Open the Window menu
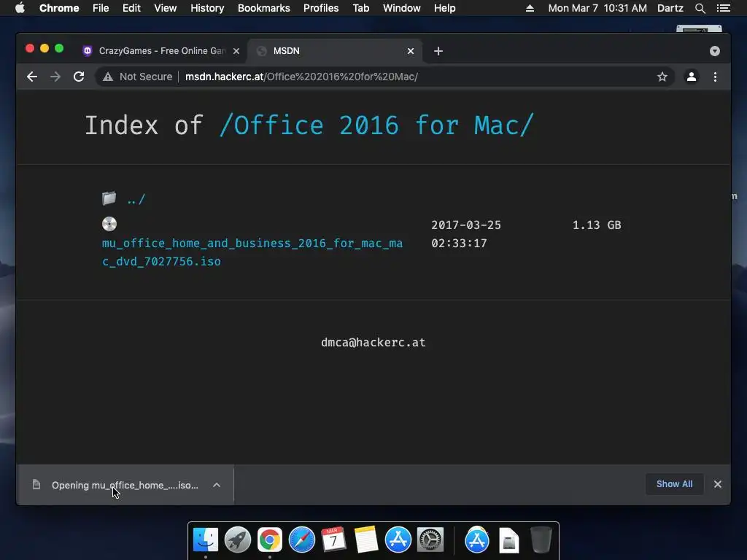The height and width of the screenshot is (560, 747). point(402,8)
